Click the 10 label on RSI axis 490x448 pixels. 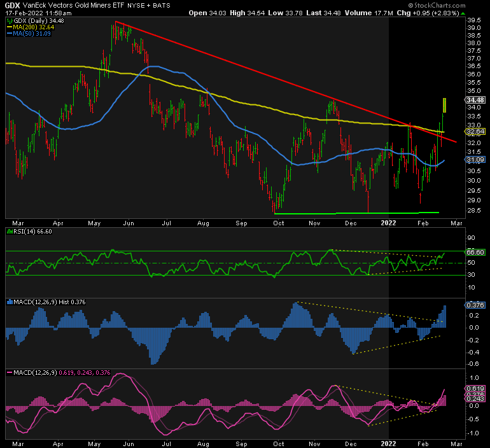point(472,288)
